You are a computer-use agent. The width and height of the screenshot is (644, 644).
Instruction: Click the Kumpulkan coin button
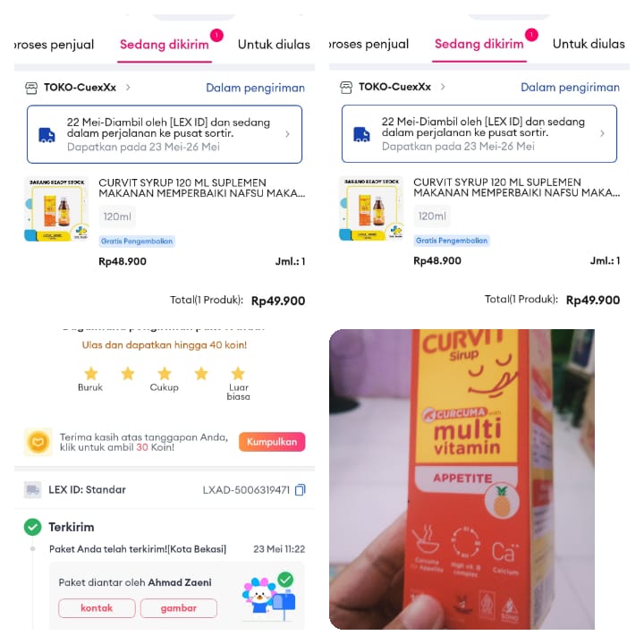tap(272, 442)
